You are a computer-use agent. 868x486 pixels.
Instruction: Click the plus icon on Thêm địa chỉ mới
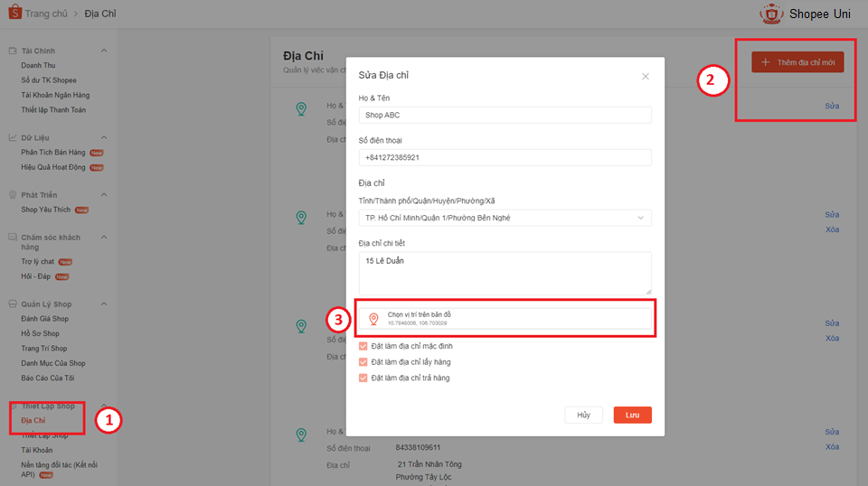tap(765, 62)
